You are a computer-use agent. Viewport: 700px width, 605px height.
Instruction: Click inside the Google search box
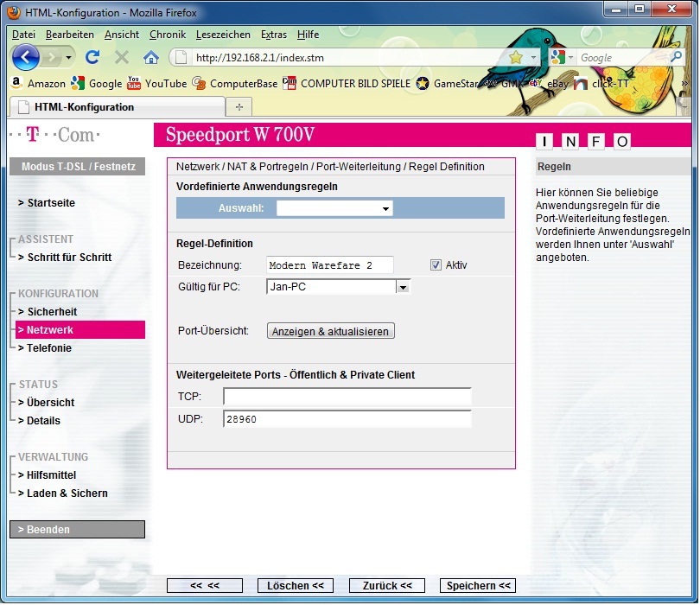click(623, 58)
